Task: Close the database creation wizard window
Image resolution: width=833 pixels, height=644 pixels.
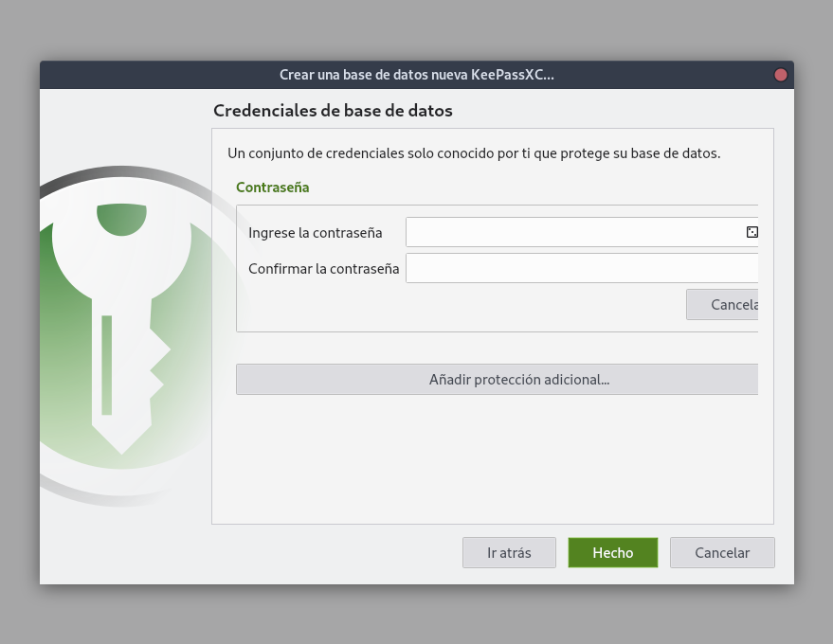Action: click(781, 75)
